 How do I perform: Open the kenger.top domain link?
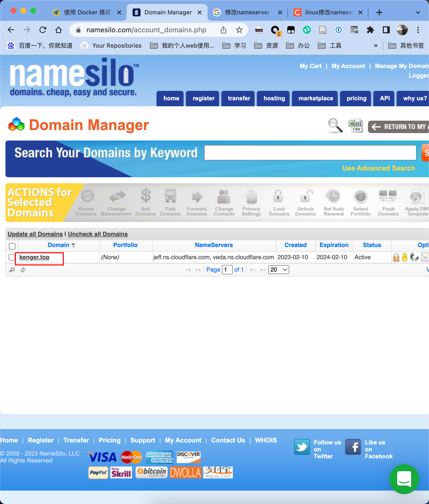tap(35, 257)
